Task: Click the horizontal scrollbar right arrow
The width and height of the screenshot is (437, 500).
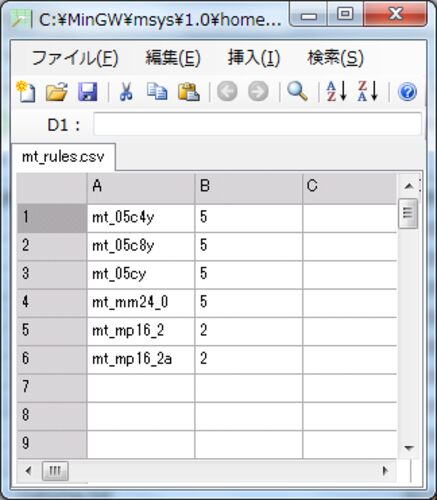Action: tap(385, 471)
